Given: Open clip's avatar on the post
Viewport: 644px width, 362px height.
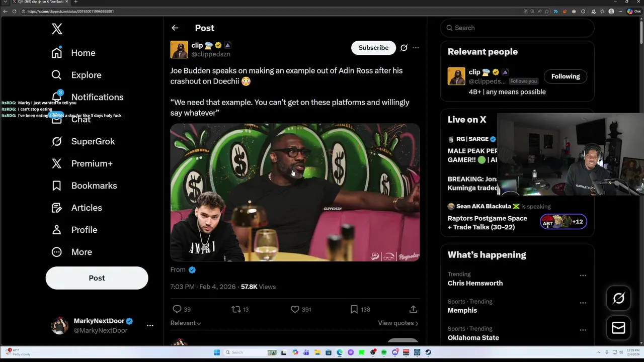Looking at the screenshot, I should point(179,49).
